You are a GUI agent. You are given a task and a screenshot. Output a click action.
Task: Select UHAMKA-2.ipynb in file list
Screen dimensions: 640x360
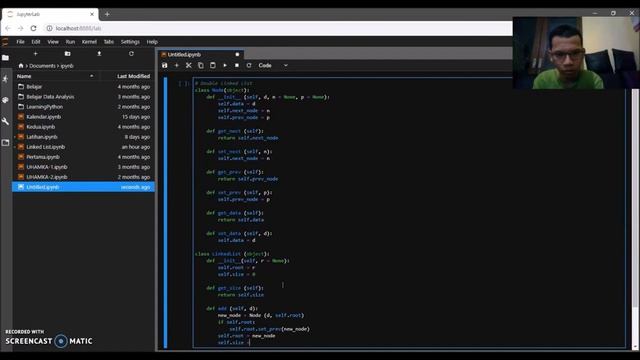point(83,177)
